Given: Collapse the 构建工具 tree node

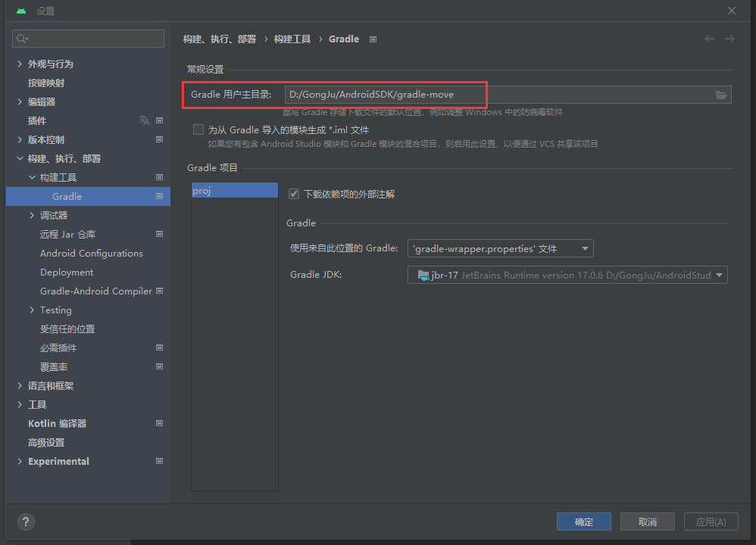Looking at the screenshot, I should pos(32,177).
